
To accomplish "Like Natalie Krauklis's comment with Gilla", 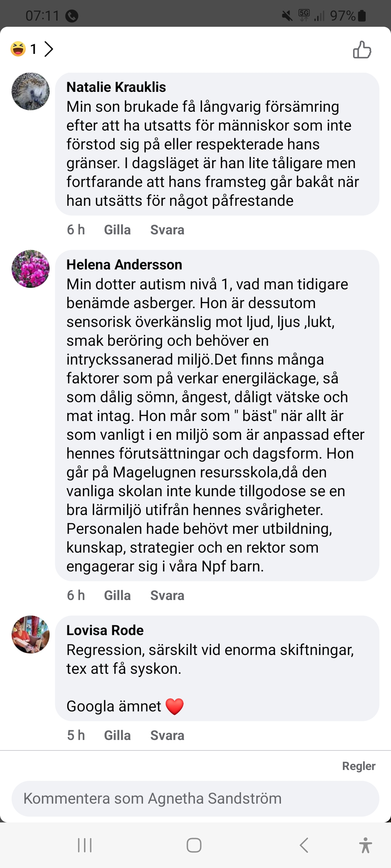I will (x=117, y=230).
